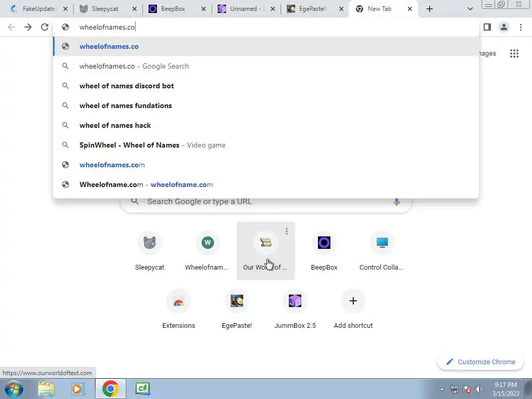Close the FakeUpdate tab
This screenshot has height=399, width=532.
[65, 9]
